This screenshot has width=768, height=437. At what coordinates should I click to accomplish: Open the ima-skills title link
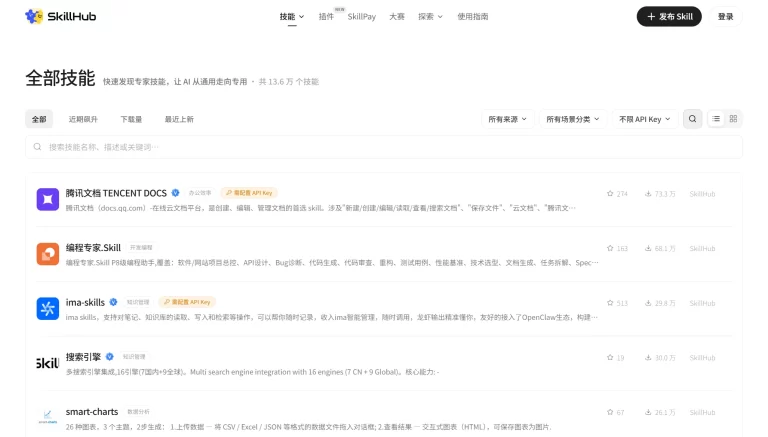[85, 302]
